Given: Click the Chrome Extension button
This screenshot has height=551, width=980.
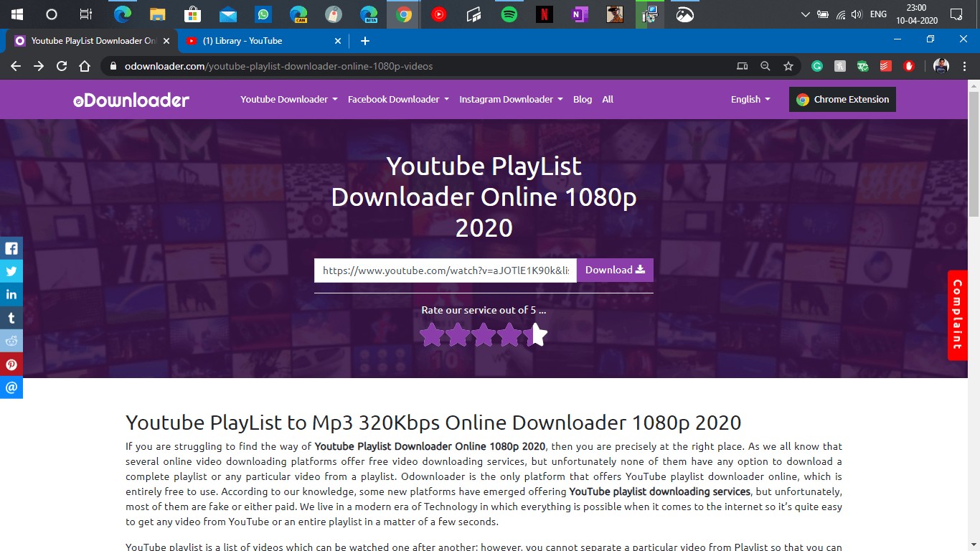Looking at the screenshot, I should coord(842,100).
